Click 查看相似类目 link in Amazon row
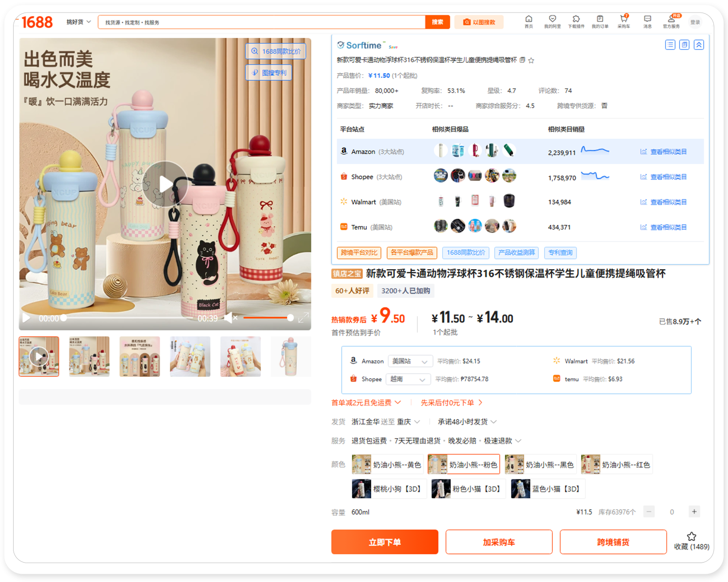 click(x=663, y=152)
